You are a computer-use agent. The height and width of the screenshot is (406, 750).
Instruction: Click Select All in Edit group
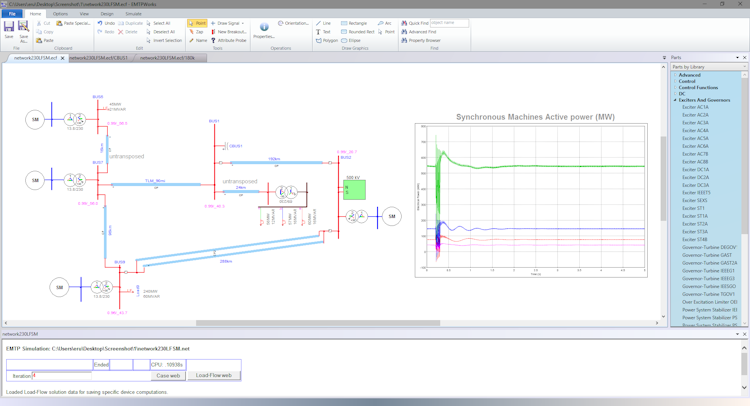pyautogui.click(x=158, y=23)
